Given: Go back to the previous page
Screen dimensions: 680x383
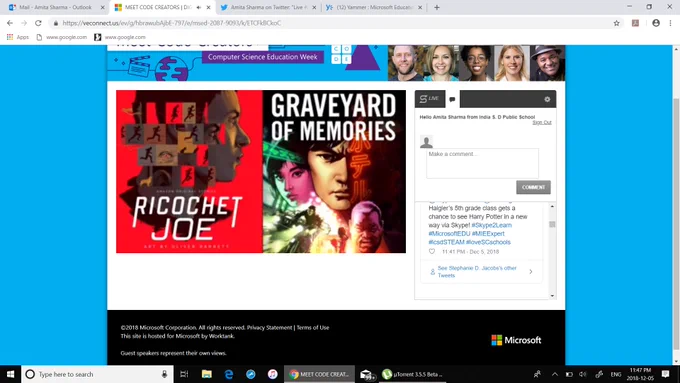Looking at the screenshot, I should (10, 23).
